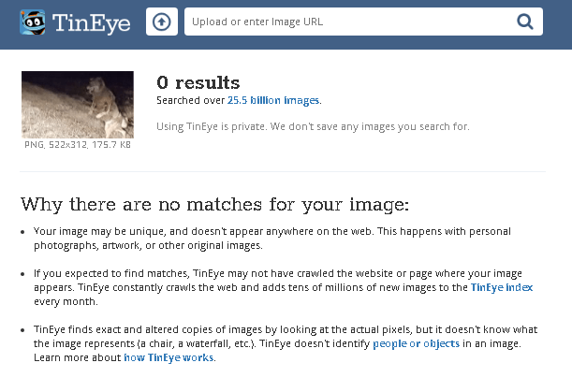Click the 0 results heading
The height and width of the screenshot is (392, 572).
pyautogui.click(x=198, y=82)
